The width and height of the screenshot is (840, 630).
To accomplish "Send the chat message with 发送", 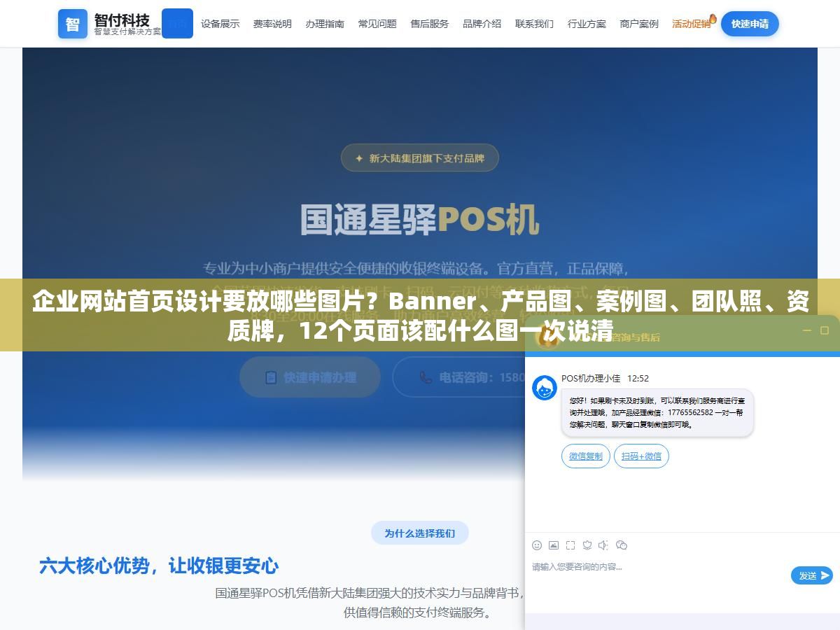I will [812, 575].
